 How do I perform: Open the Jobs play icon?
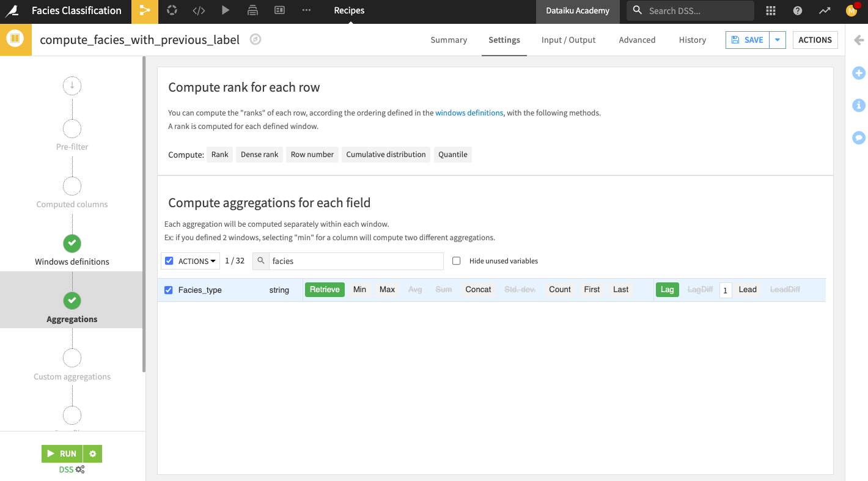coord(226,10)
